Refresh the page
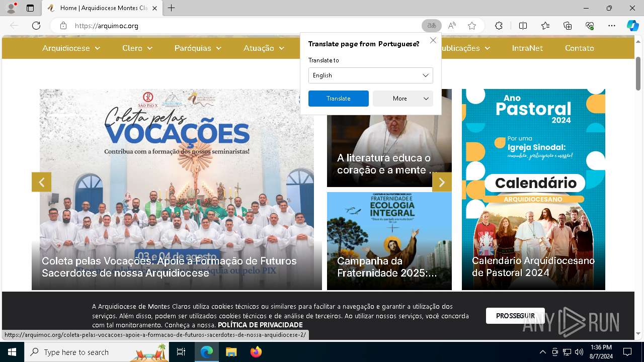Image resolution: width=644 pixels, height=362 pixels. 36,26
